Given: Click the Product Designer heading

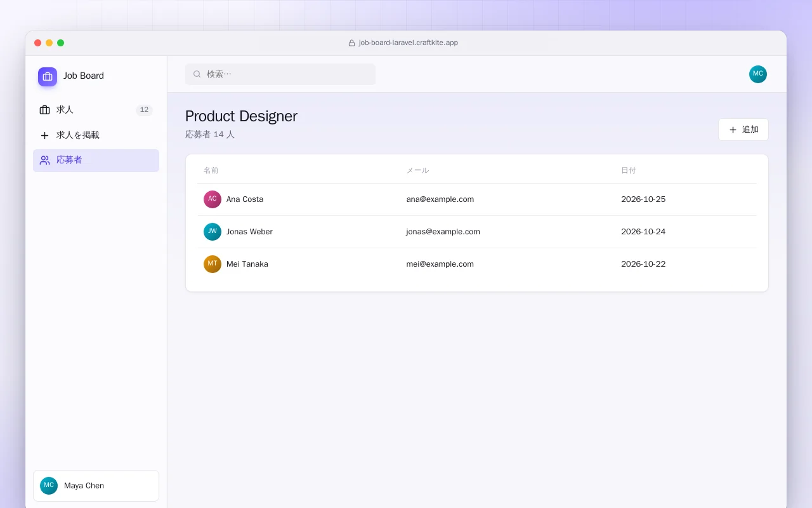Looking at the screenshot, I should [241, 116].
